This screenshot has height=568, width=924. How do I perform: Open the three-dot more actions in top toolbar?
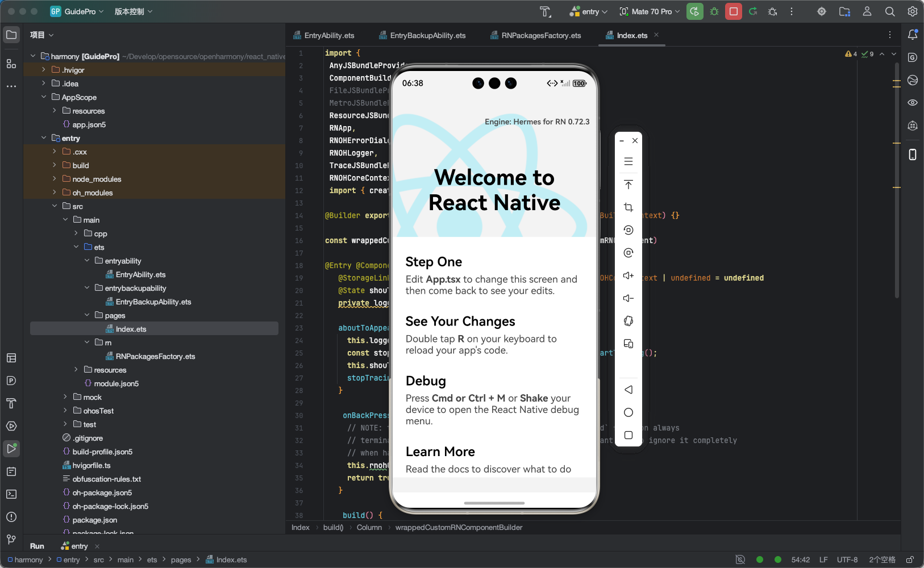(791, 11)
